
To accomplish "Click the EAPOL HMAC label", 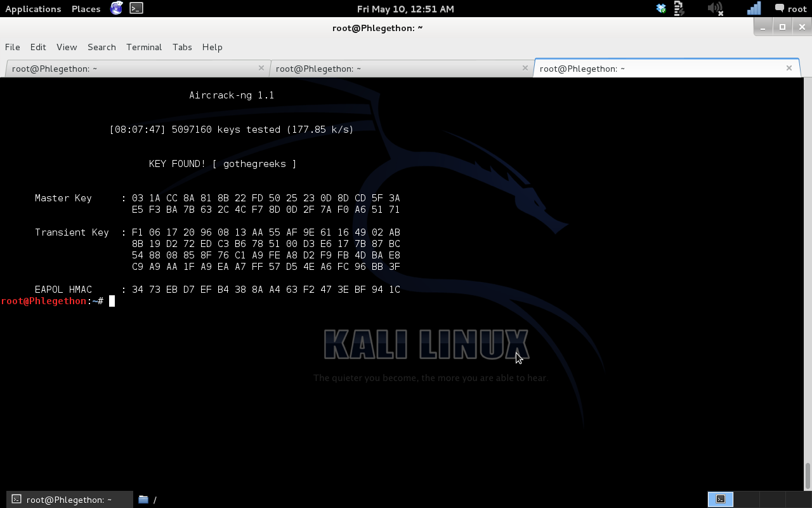I will point(63,290).
